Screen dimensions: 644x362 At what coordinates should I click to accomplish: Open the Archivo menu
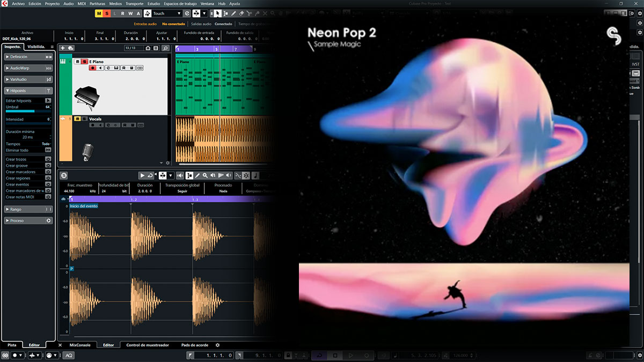(x=18, y=4)
